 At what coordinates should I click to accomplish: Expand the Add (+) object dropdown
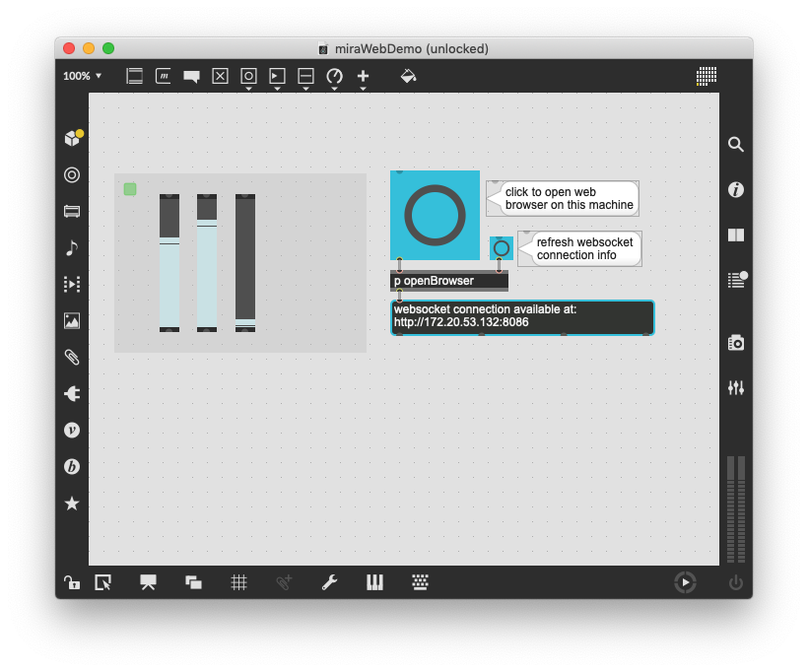[x=363, y=77]
